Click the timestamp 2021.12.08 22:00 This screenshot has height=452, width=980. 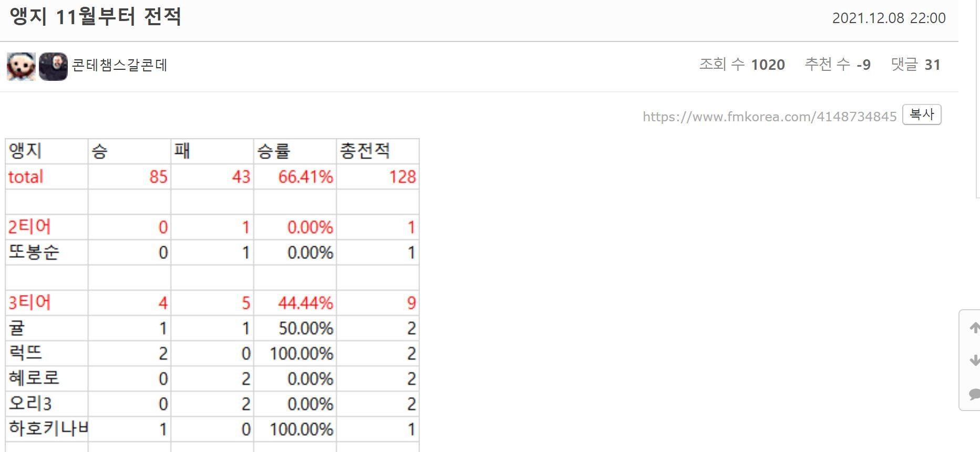[889, 18]
